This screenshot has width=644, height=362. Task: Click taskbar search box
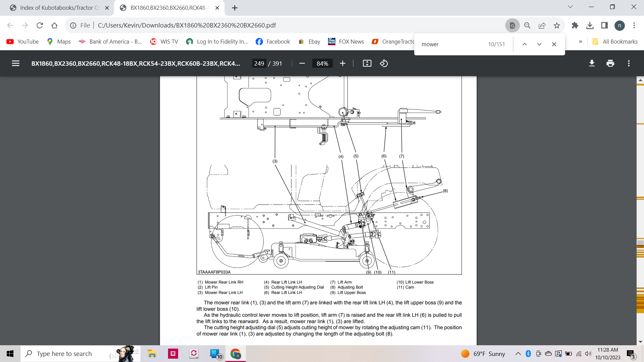pyautogui.click(x=80, y=354)
